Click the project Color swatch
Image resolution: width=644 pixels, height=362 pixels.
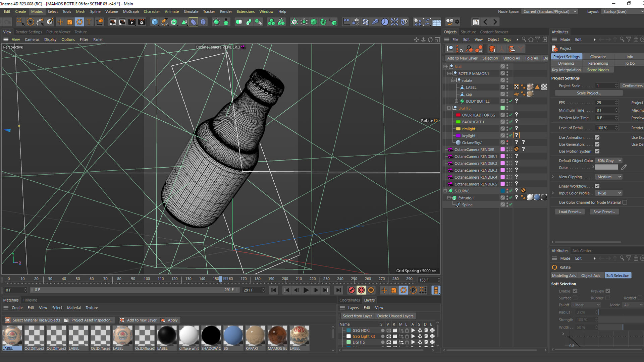point(606,167)
